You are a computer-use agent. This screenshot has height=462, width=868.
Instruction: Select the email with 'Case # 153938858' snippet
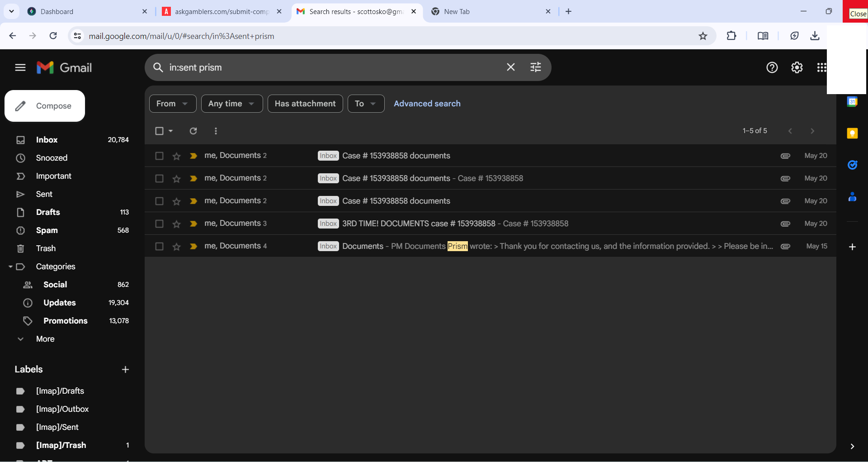point(159,178)
